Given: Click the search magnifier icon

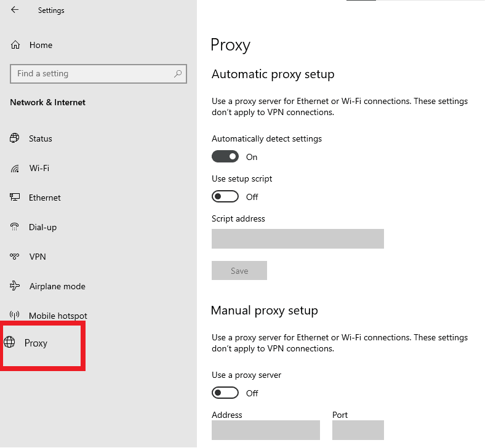Looking at the screenshot, I should 178,74.
